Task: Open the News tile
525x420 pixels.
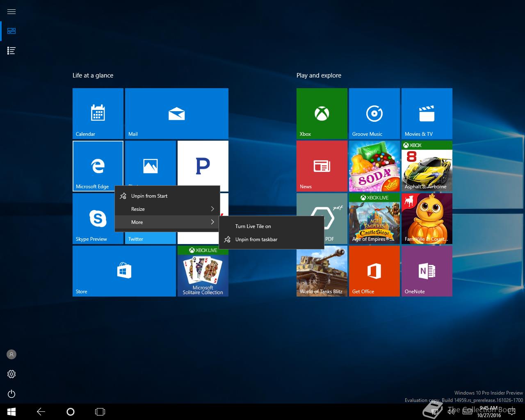Action: point(322,166)
